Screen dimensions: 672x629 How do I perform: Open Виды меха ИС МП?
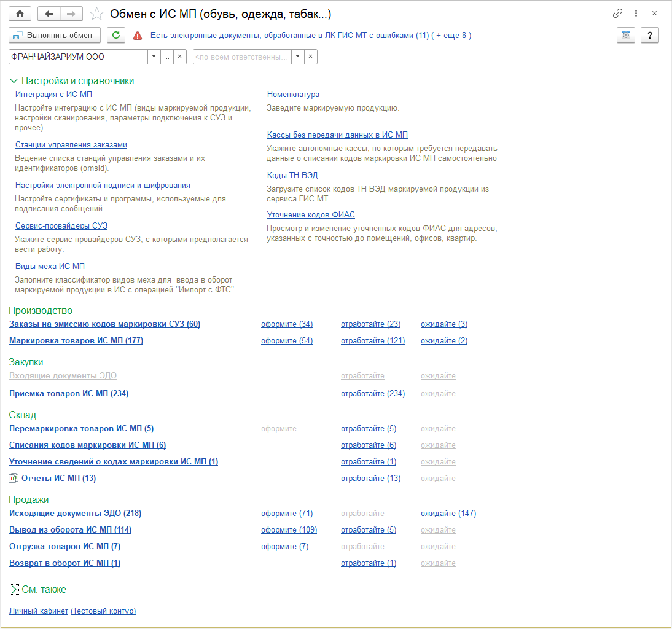[x=50, y=266]
